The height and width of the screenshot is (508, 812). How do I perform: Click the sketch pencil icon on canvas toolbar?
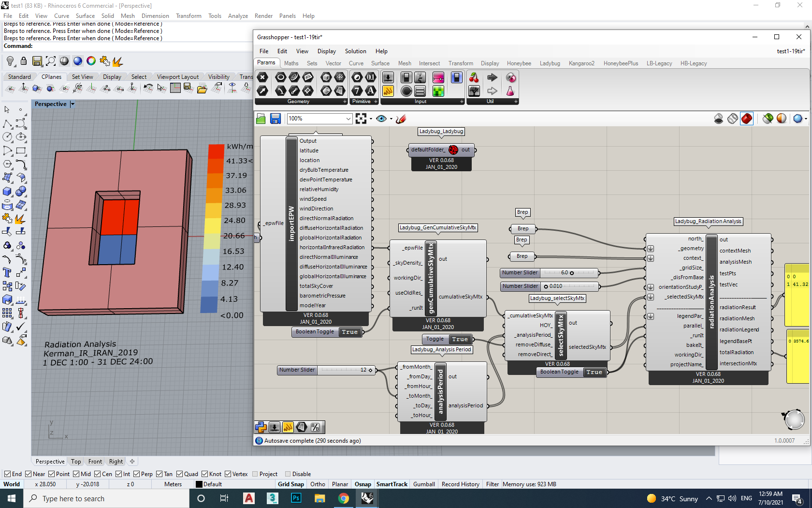[401, 119]
